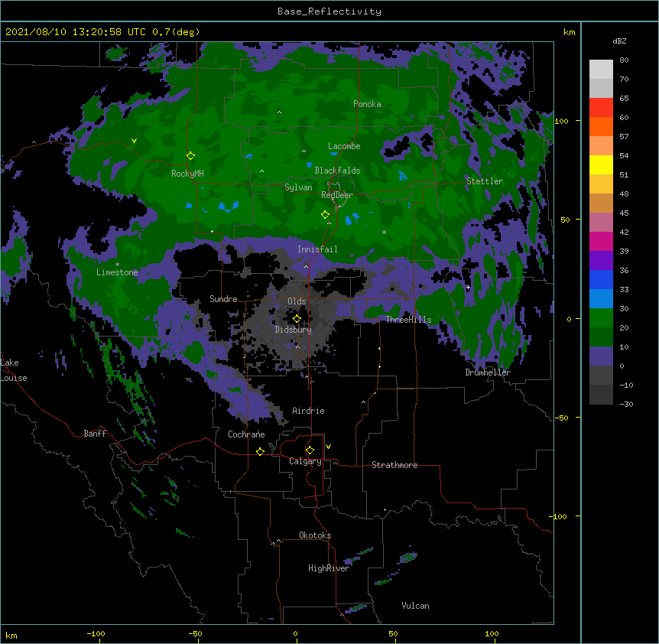Click the RockyMH label
This screenshot has width=659, height=644.
point(187,174)
